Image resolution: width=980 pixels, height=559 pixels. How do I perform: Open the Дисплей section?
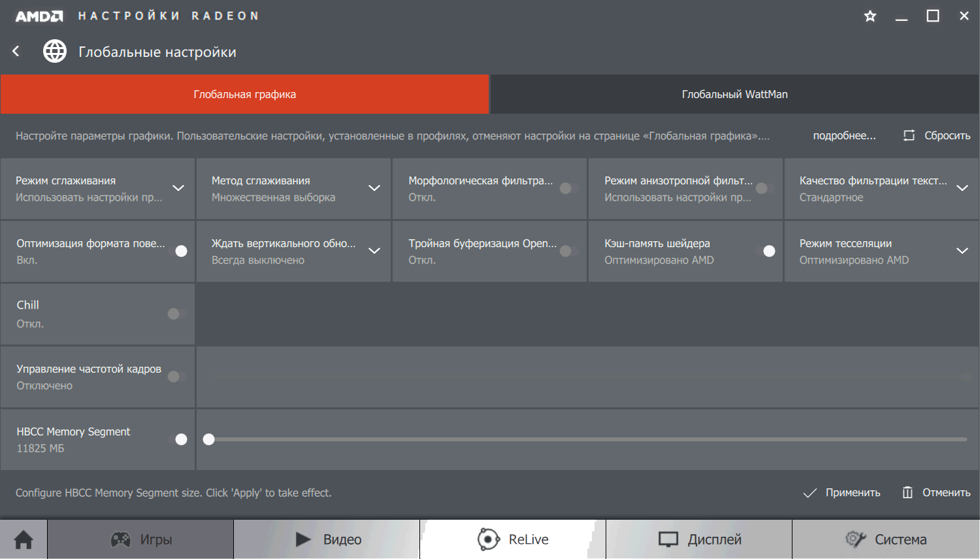coord(699,539)
